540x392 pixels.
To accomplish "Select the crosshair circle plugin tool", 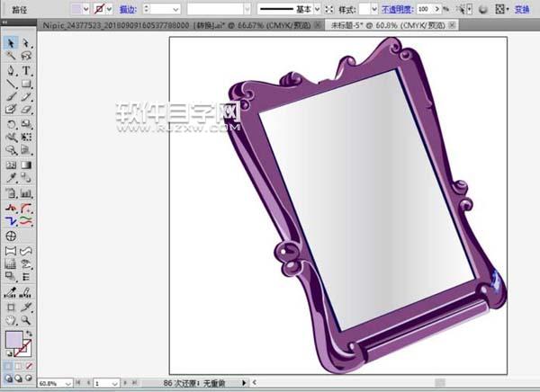I will point(11,236).
